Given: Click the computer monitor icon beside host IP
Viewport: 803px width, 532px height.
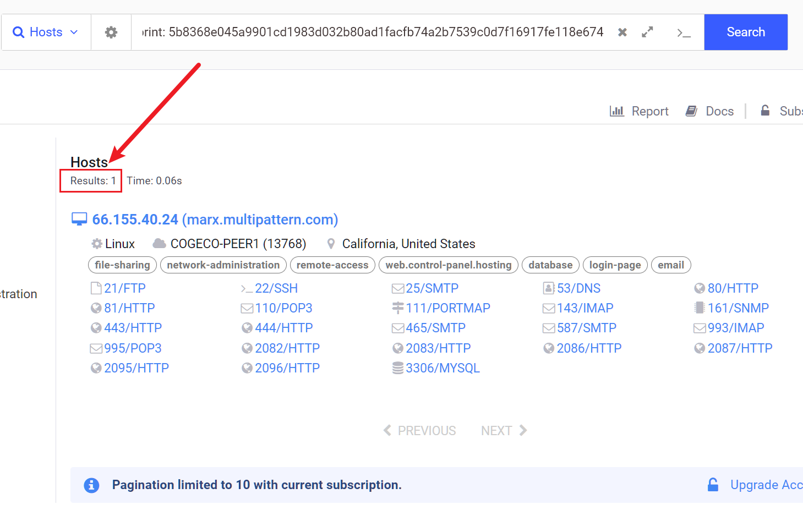Looking at the screenshot, I should [x=79, y=219].
